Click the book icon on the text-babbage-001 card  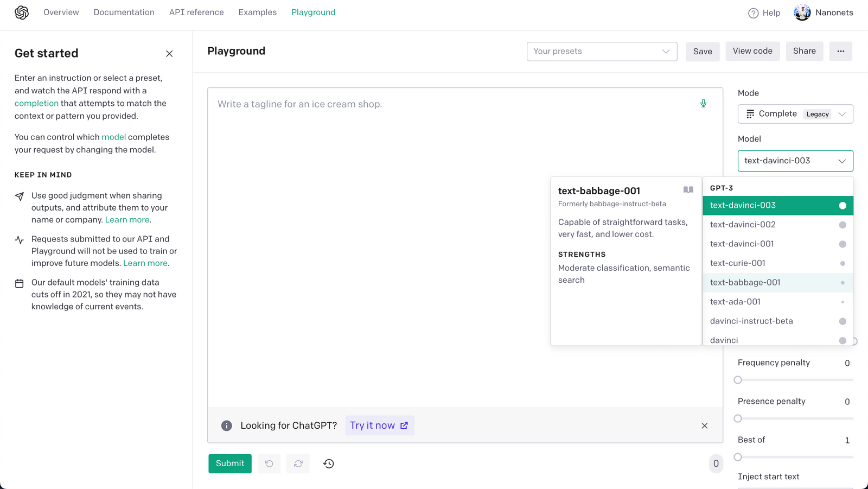(x=688, y=190)
